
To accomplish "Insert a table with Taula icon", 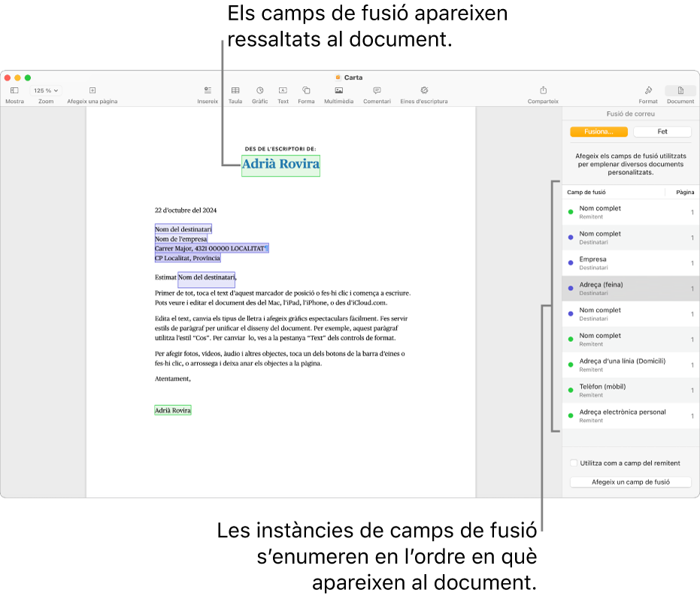I will pyautogui.click(x=235, y=91).
